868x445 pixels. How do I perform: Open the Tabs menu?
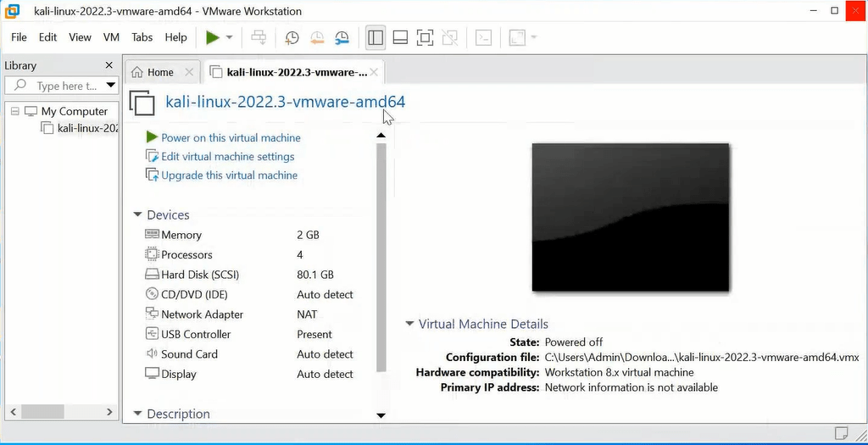142,37
